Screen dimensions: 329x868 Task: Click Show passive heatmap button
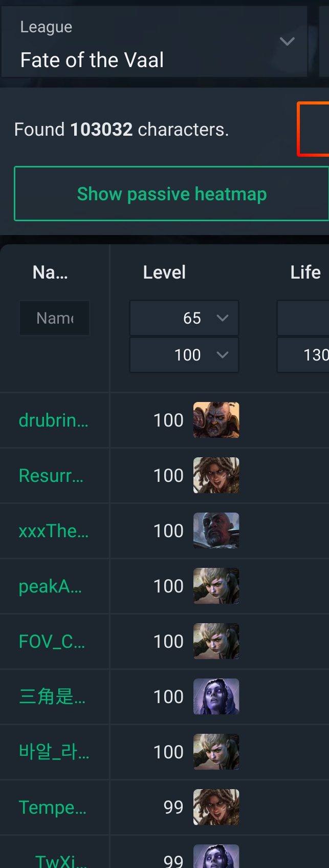tap(171, 194)
